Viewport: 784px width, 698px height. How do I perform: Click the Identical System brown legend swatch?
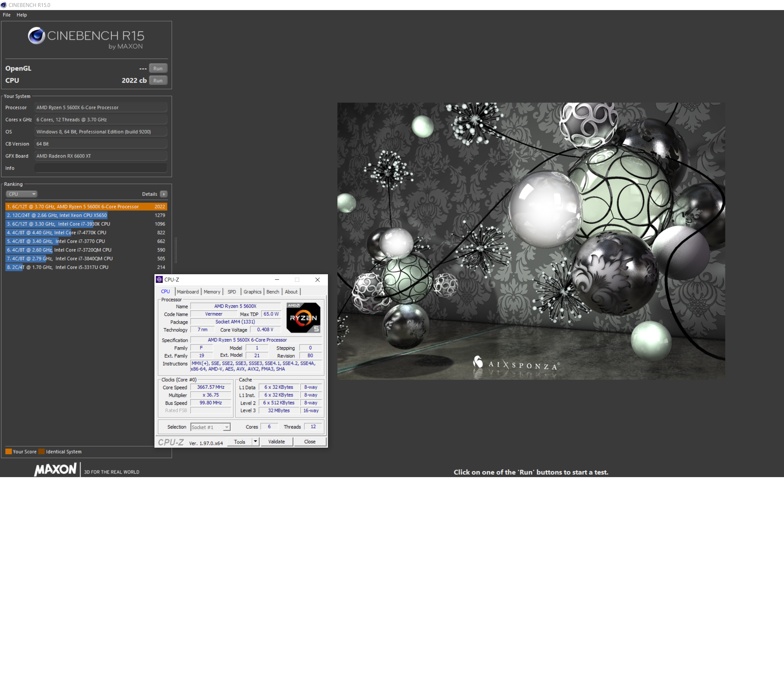42,451
